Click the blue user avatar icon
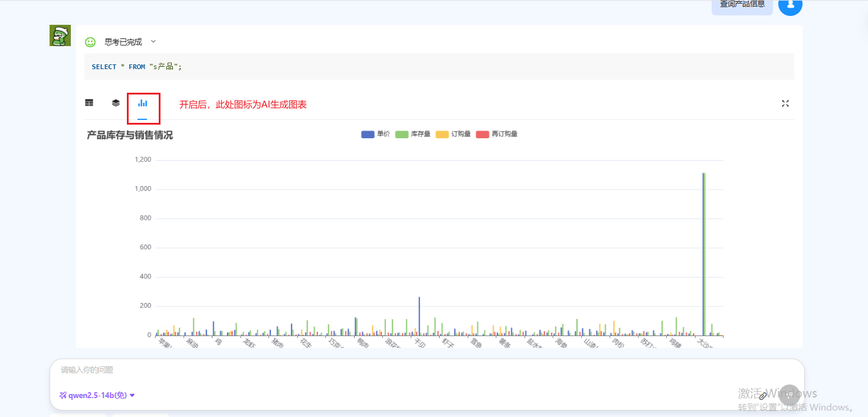 pos(790,5)
